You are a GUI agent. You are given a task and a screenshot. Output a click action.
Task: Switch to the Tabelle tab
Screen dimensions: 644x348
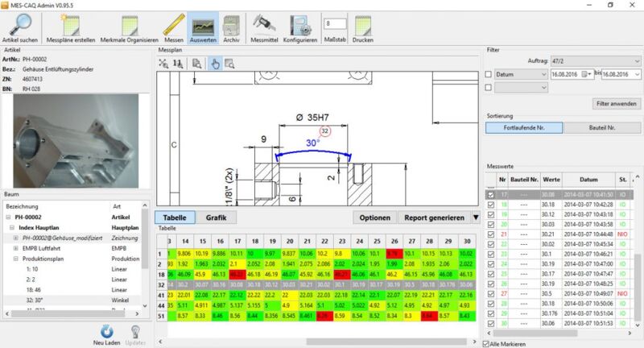coord(175,217)
